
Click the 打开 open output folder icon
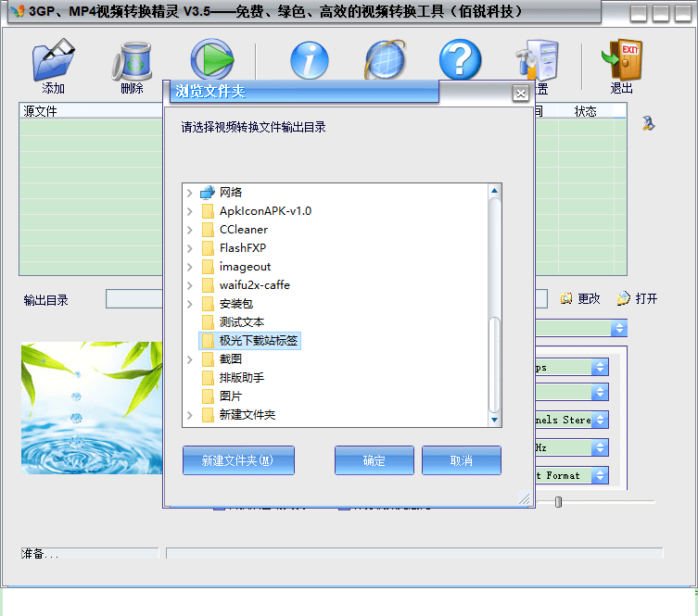pyautogui.click(x=624, y=298)
